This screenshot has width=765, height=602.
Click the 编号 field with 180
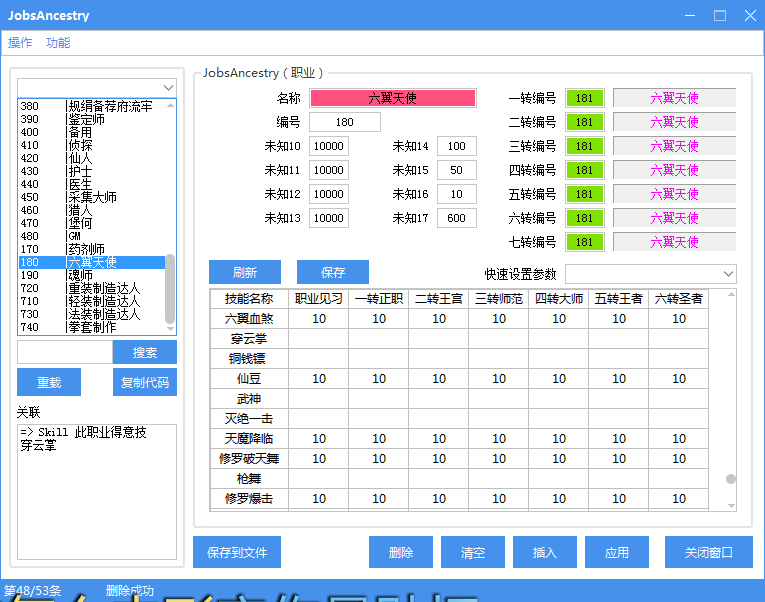345,122
